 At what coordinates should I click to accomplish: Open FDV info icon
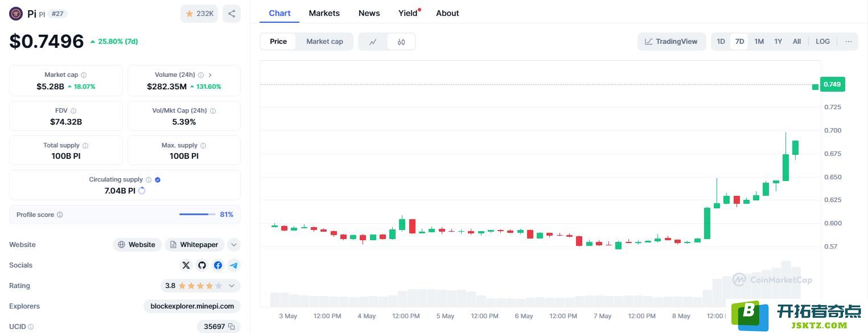click(x=73, y=111)
